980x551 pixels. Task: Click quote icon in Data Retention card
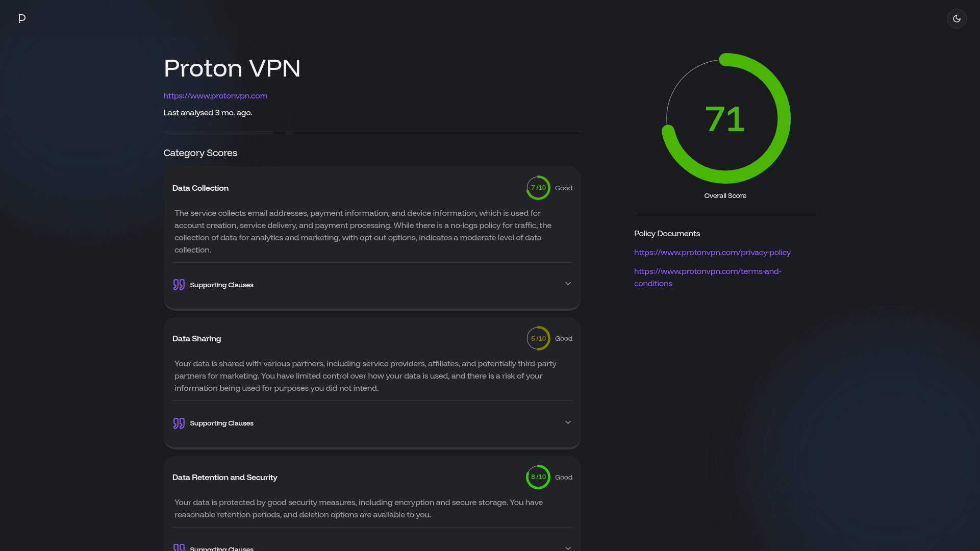point(179,547)
